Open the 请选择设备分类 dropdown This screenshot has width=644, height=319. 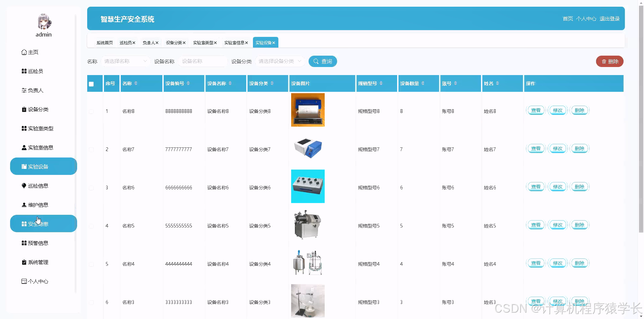[280, 61]
